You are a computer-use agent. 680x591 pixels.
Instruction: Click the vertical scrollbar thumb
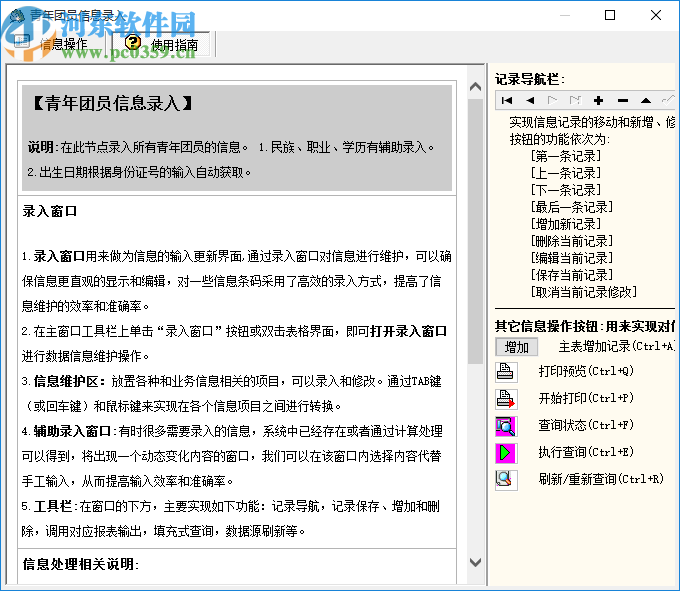pos(475,231)
